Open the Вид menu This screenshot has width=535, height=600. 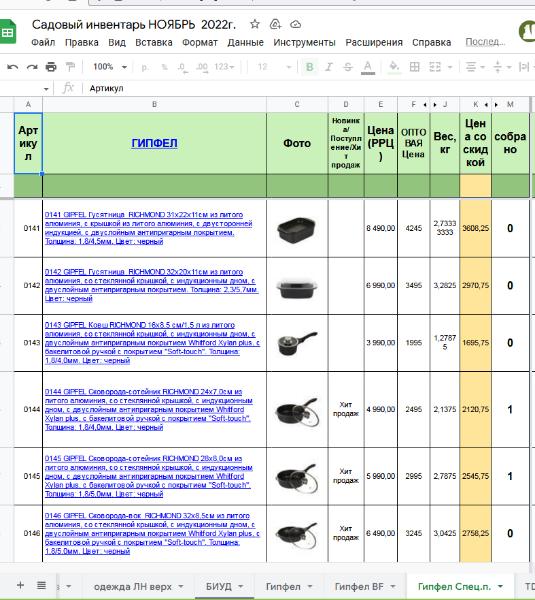point(117,42)
